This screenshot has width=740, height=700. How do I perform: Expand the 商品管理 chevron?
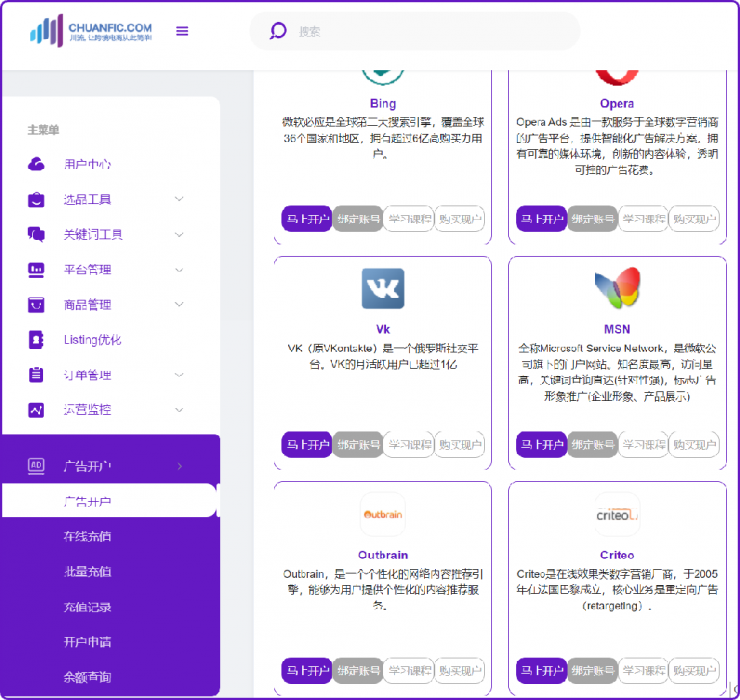pyautogui.click(x=179, y=304)
